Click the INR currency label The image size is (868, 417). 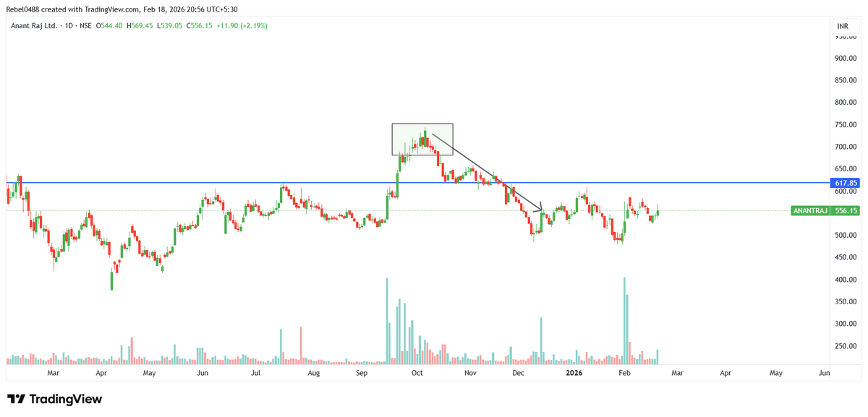click(x=843, y=26)
